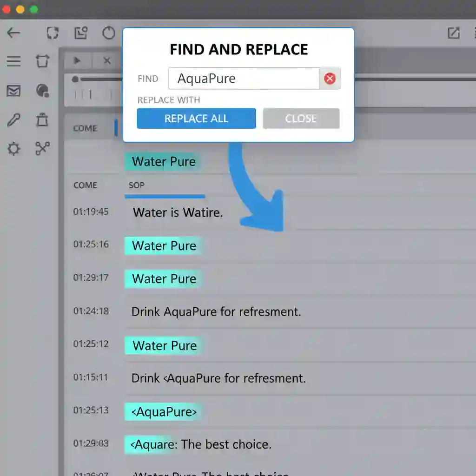Switch to the SOP tab
The width and height of the screenshot is (476, 476).
[136, 185]
